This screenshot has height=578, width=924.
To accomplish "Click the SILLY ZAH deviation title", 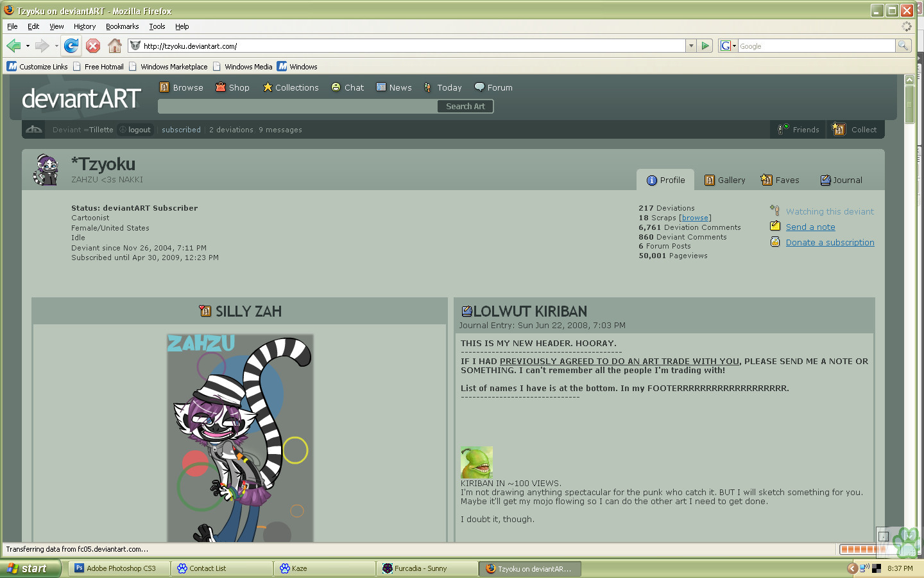I will click(248, 311).
